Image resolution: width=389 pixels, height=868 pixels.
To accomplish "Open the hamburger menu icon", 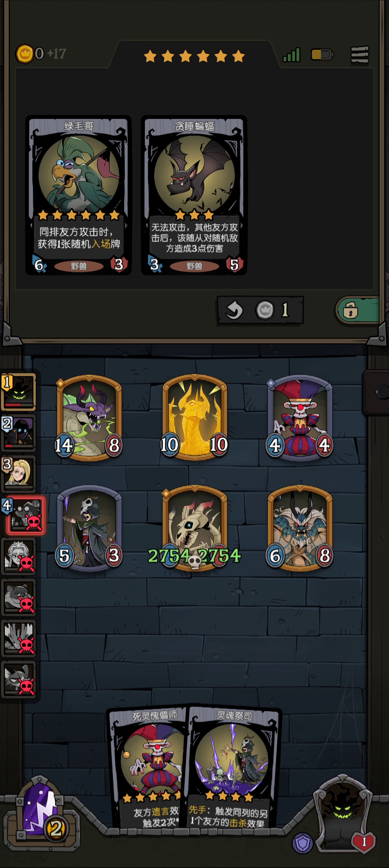I will [x=359, y=55].
